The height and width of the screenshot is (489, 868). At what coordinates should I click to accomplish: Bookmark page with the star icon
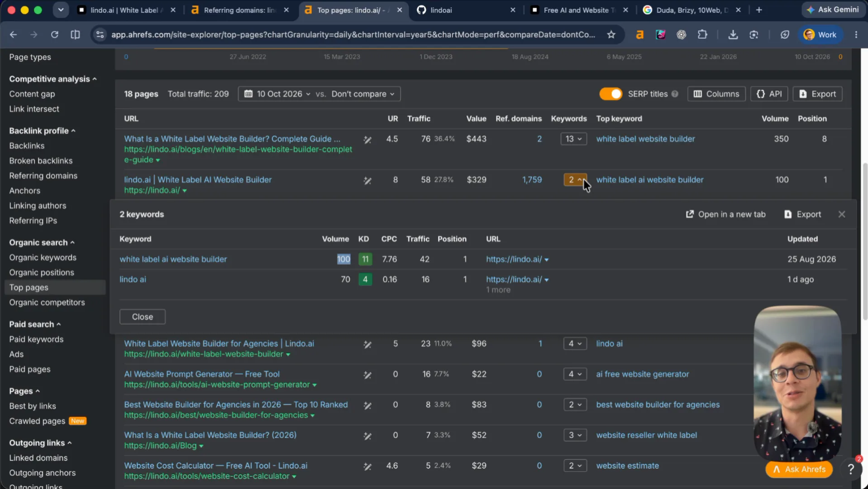[611, 34]
